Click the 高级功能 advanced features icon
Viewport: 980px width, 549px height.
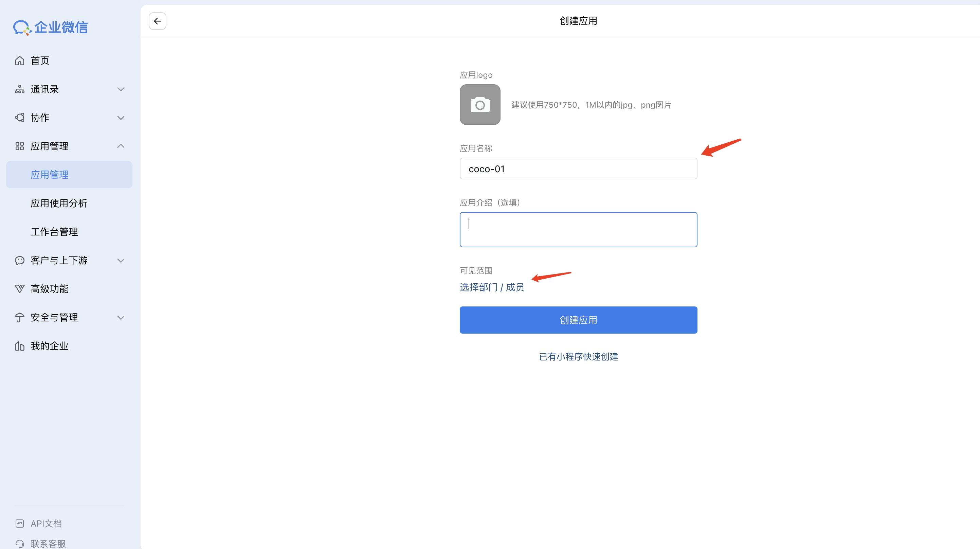pyautogui.click(x=19, y=288)
